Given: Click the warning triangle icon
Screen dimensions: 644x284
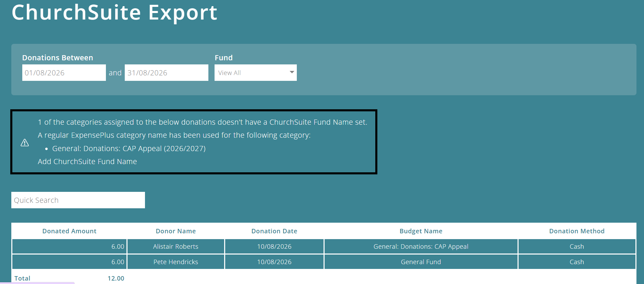Looking at the screenshot, I should tap(25, 143).
